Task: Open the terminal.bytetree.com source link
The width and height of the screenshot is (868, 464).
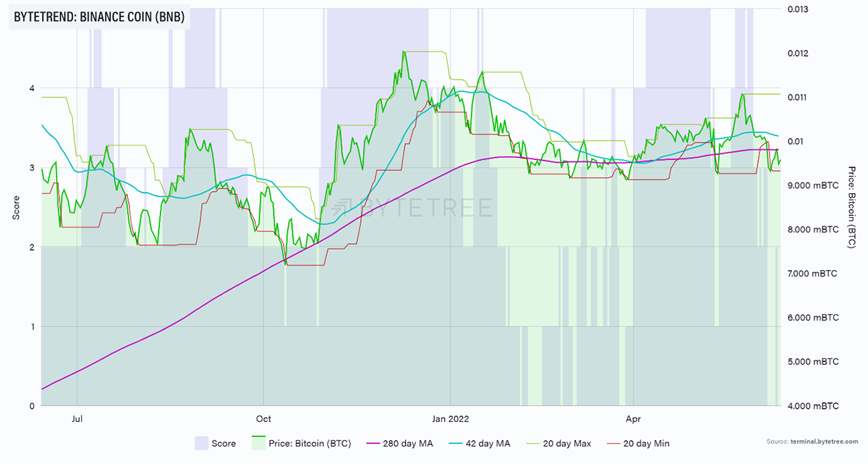Action: (826, 441)
